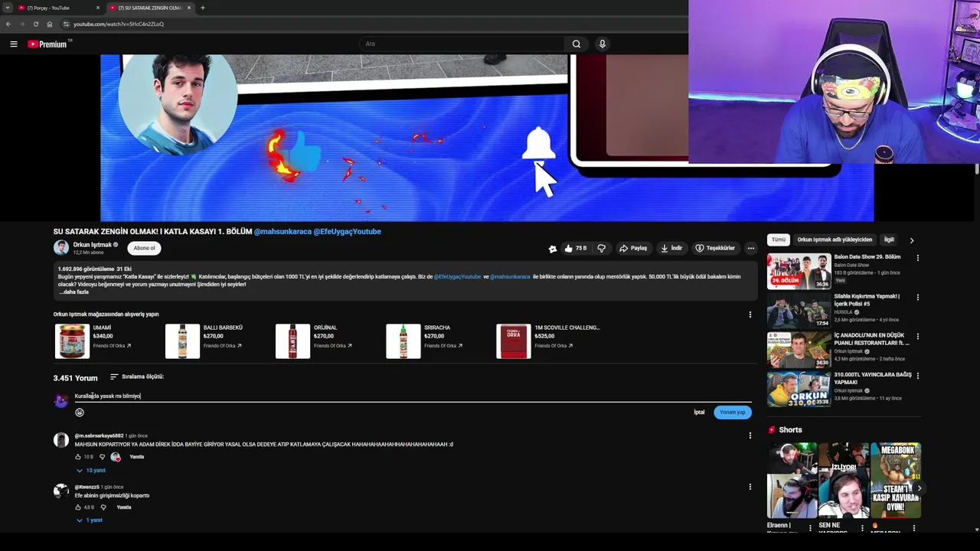The image size is (980, 551).
Task: Open @EfeUygaçYoutube link in title
Action: pyautogui.click(x=347, y=231)
